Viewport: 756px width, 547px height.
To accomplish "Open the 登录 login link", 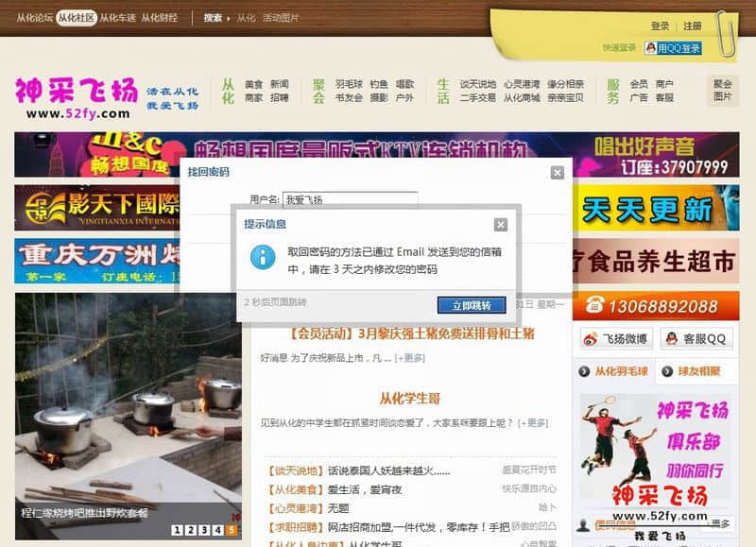I will pyautogui.click(x=660, y=26).
